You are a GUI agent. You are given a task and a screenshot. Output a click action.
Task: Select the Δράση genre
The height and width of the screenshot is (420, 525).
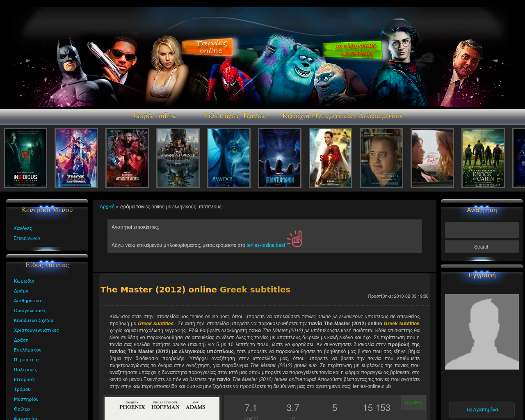point(21,340)
